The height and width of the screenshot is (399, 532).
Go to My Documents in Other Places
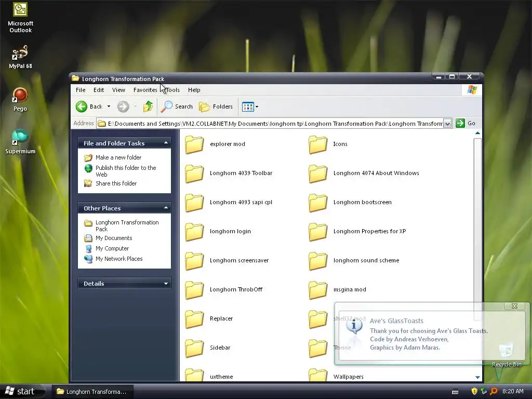coord(108,238)
